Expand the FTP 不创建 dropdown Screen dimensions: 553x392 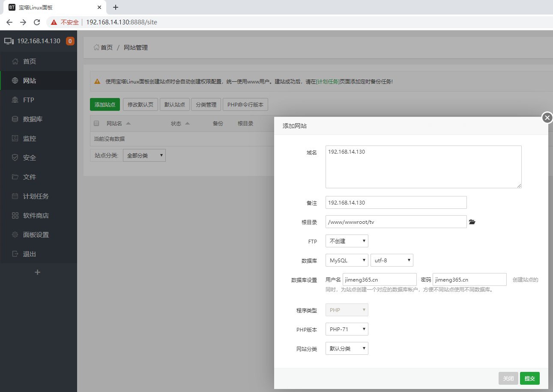tap(347, 241)
